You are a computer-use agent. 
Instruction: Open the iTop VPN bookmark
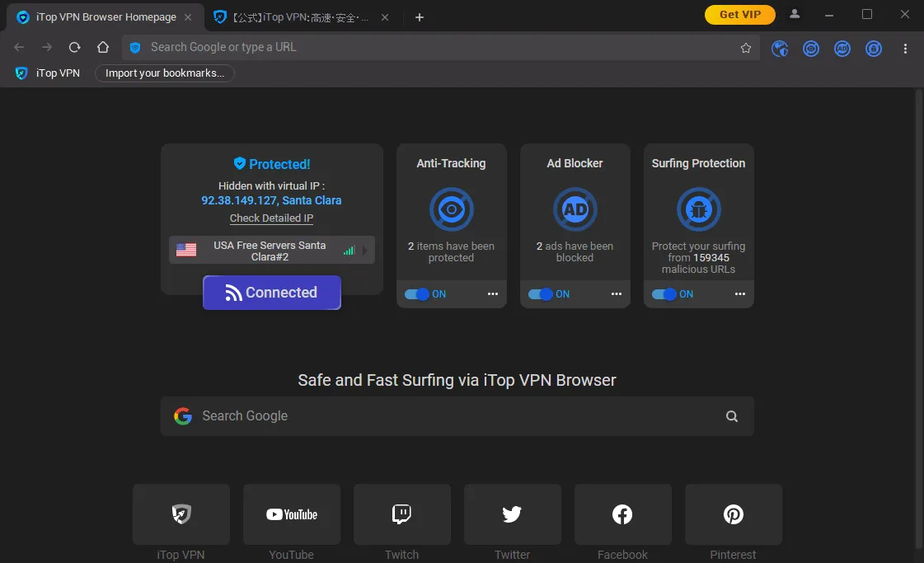coord(48,73)
